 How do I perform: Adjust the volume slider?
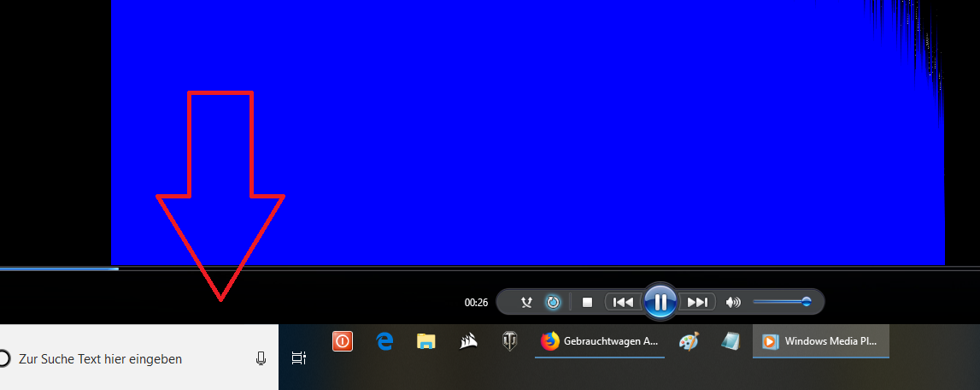pyautogui.click(x=782, y=302)
